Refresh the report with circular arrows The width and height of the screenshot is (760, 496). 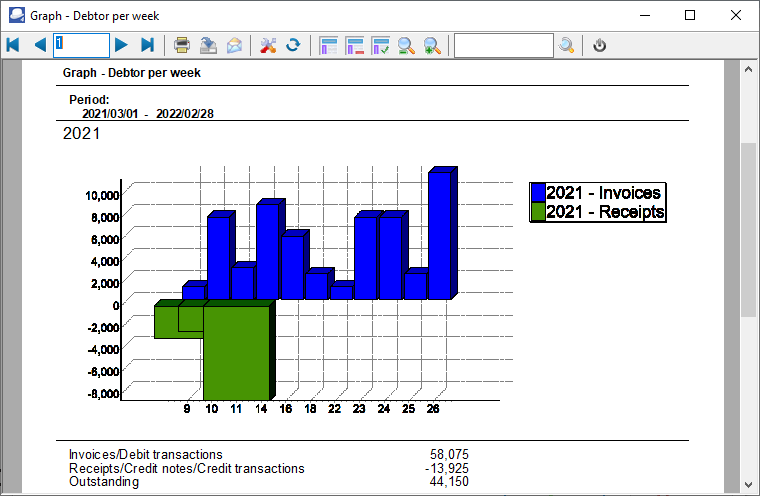[293, 45]
